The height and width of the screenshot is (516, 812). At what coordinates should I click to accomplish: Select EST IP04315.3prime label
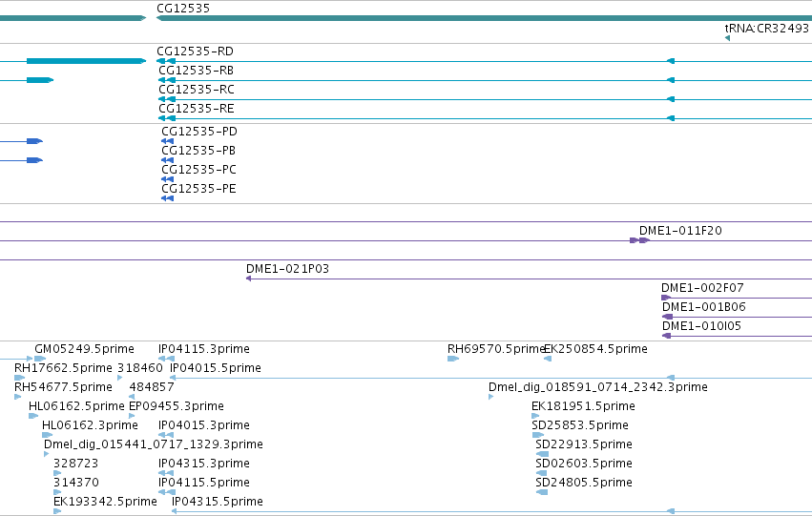(204, 464)
